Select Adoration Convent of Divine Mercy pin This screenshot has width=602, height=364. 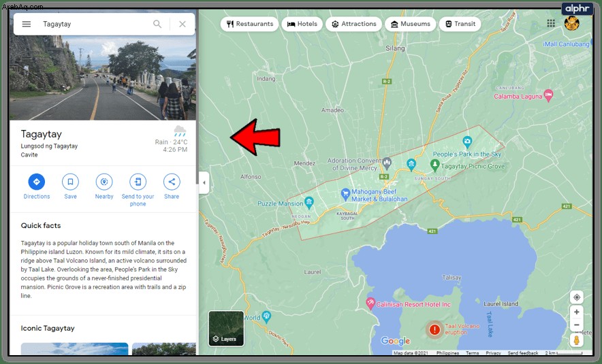click(x=387, y=163)
